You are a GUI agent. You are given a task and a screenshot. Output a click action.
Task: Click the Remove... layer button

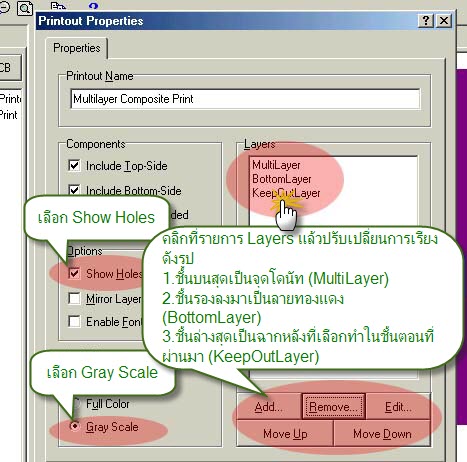(x=333, y=407)
